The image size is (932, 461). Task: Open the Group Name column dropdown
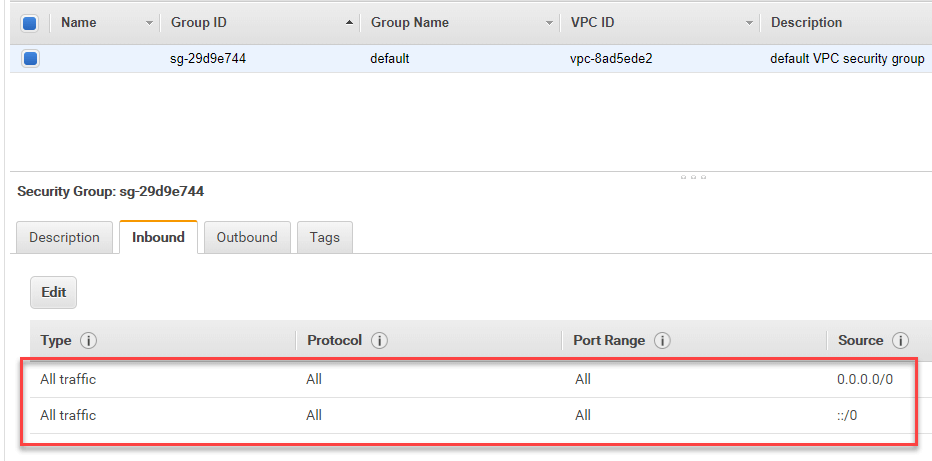(549, 22)
